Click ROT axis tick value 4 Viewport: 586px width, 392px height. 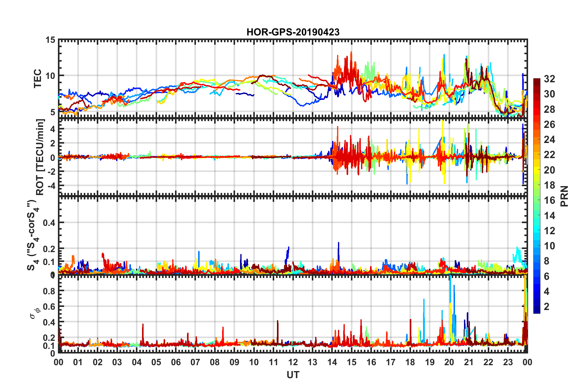coord(53,129)
